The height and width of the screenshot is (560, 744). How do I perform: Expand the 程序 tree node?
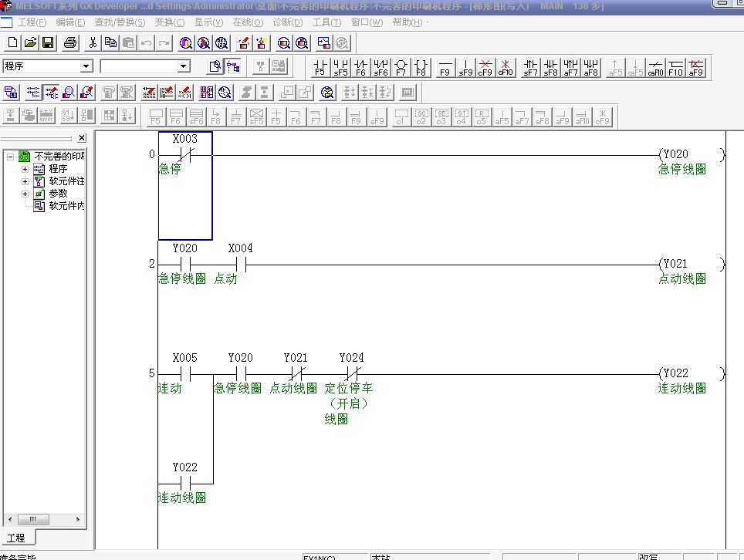point(25,169)
